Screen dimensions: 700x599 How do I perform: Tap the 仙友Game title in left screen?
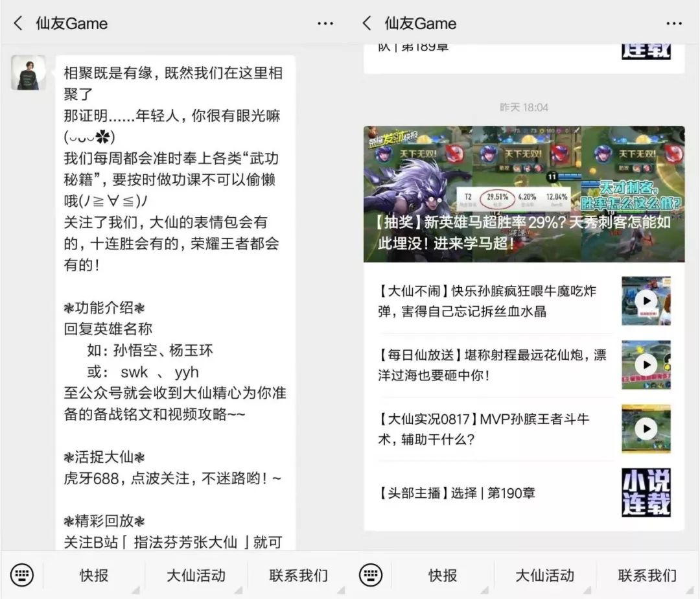[72, 23]
